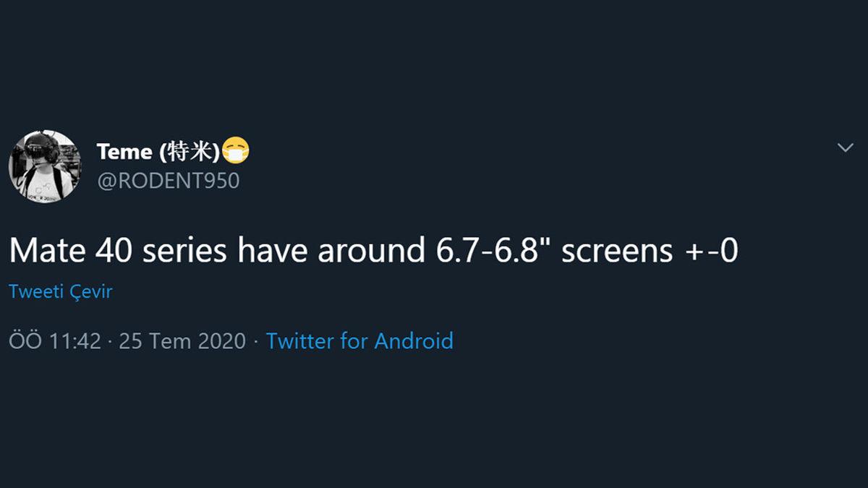Viewport: 868px width, 488px height.
Task: Click the tweet time "ÖÖ 11:42"
Action: pyautogui.click(x=55, y=341)
